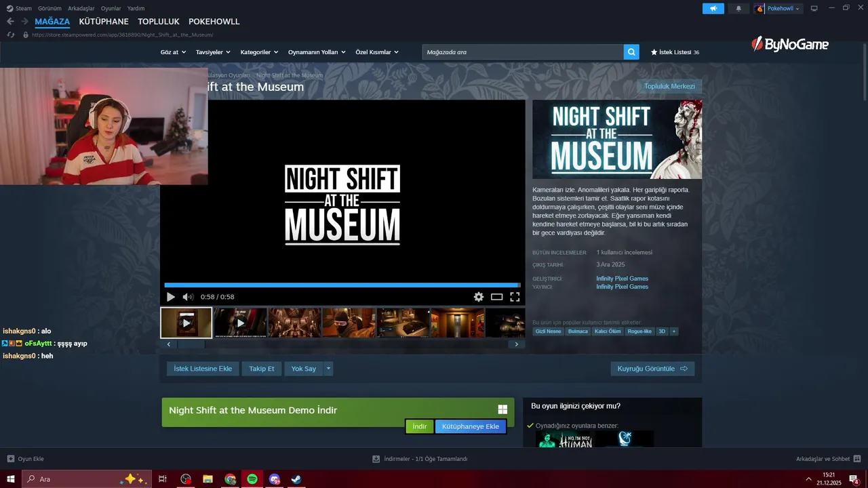Open Big Picture mode monitor icon
This screenshot has height=488, width=868.
coord(814,8)
